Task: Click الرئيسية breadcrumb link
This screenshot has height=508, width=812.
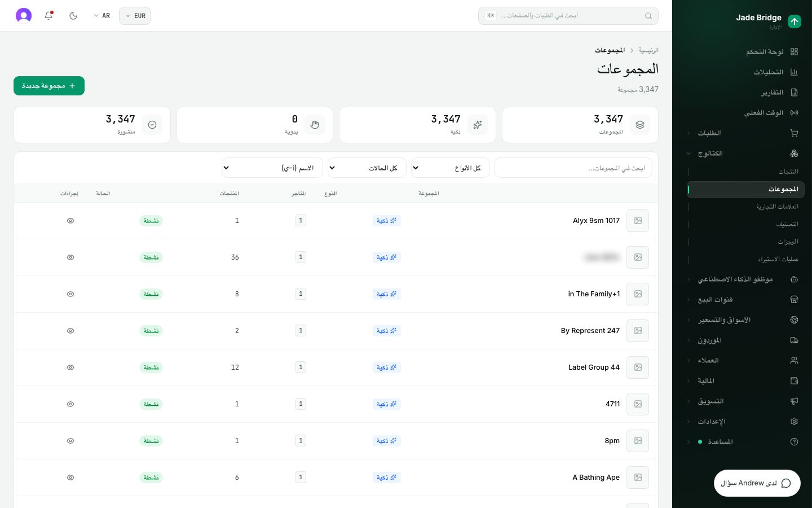Action: pyautogui.click(x=648, y=50)
